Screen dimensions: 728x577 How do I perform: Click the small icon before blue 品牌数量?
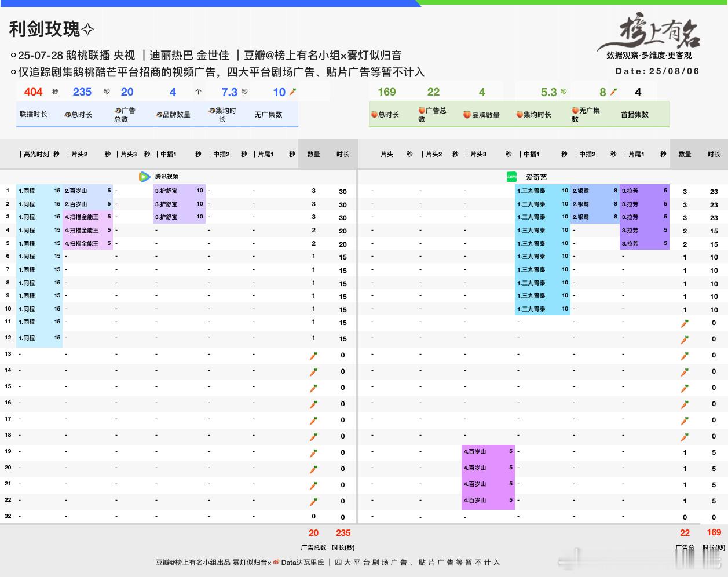[159, 115]
